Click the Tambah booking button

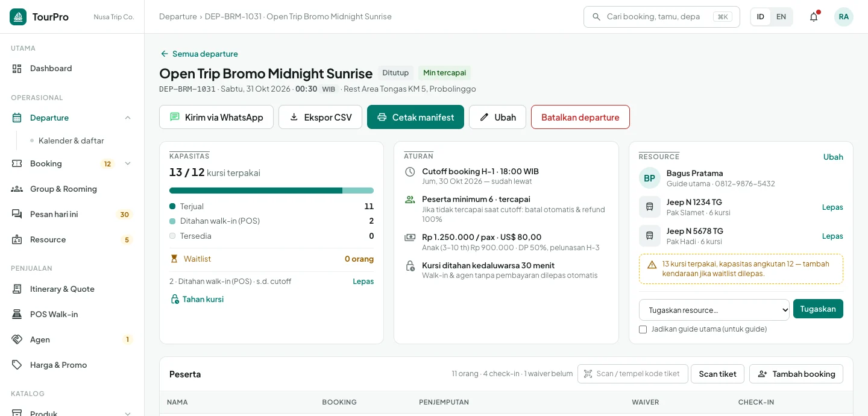(796, 374)
